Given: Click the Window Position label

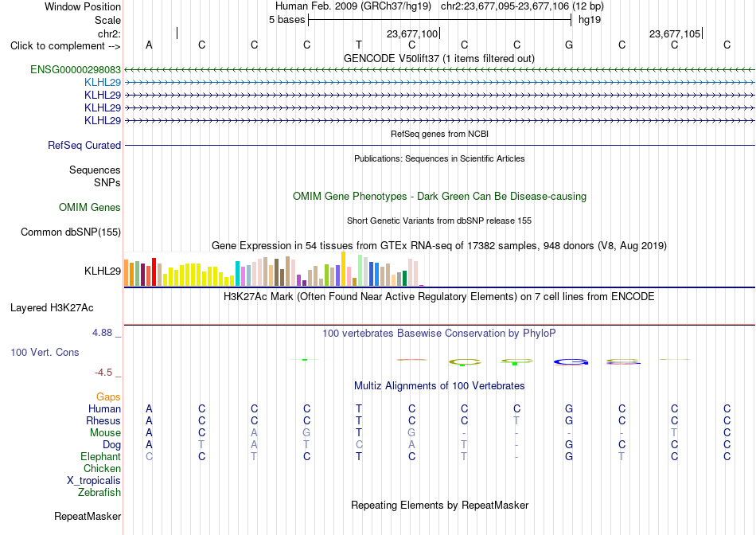Looking at the screenshot, I should coord(83,6).
